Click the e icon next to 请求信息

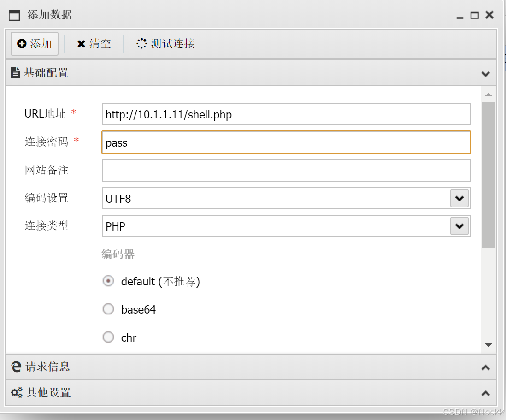[x=16, y=367]
